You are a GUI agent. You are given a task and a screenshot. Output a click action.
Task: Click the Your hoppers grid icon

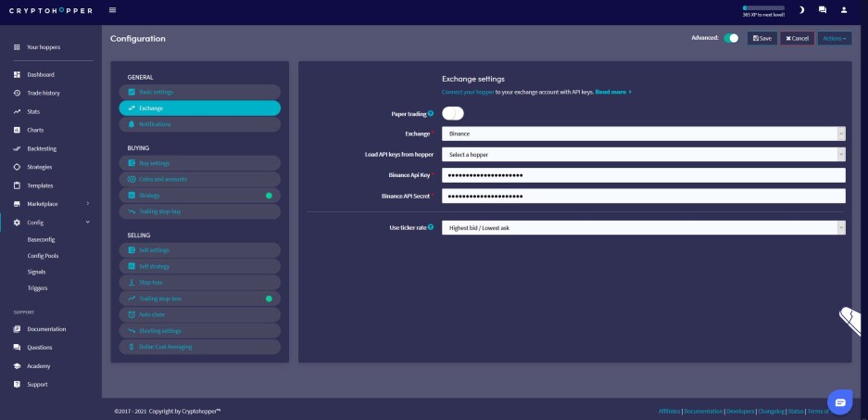17,47
